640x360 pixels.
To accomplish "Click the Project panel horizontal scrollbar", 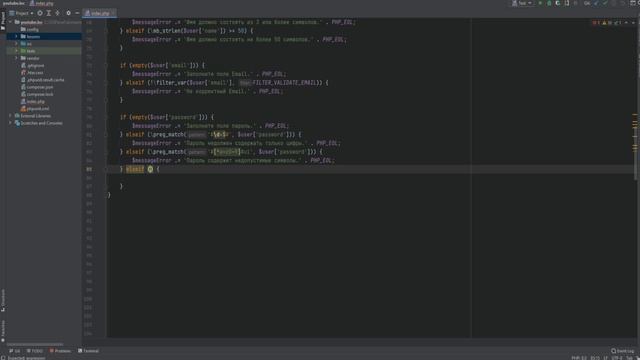I will (x=35, y=344).
